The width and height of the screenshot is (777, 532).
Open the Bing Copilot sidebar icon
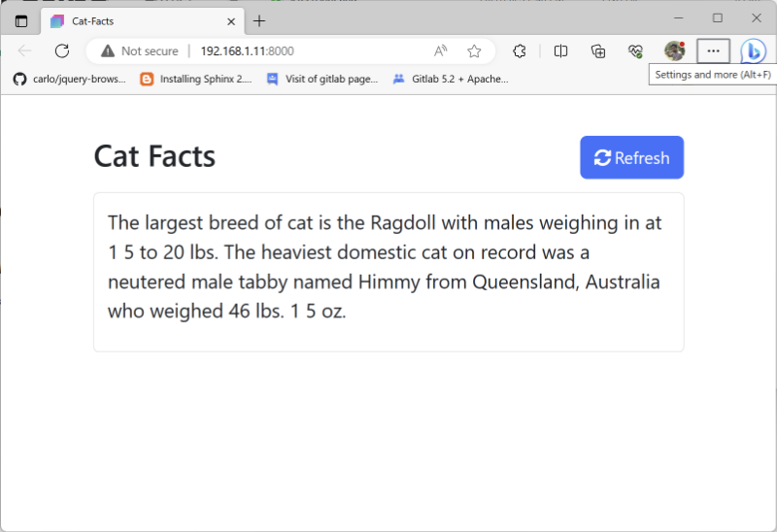click(753, 51)
